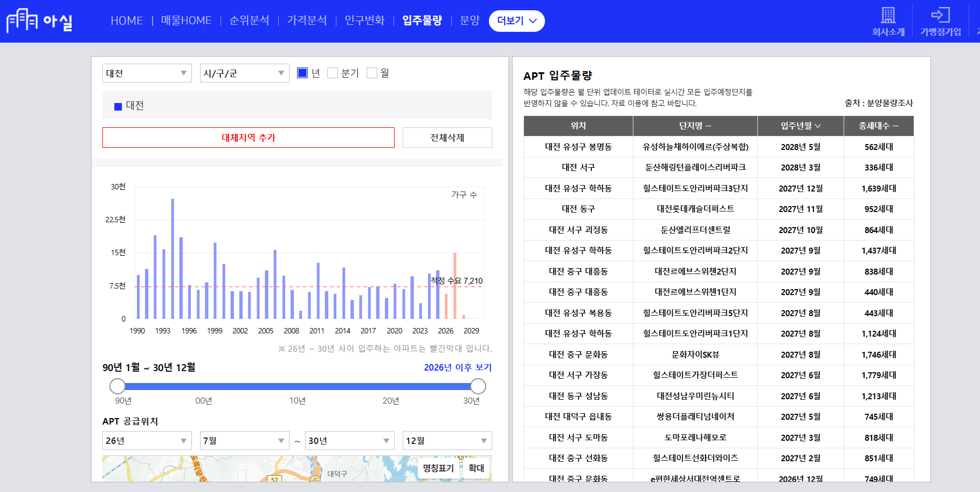
Task: Open the 30년 end year dropdown
Action: 350,441
